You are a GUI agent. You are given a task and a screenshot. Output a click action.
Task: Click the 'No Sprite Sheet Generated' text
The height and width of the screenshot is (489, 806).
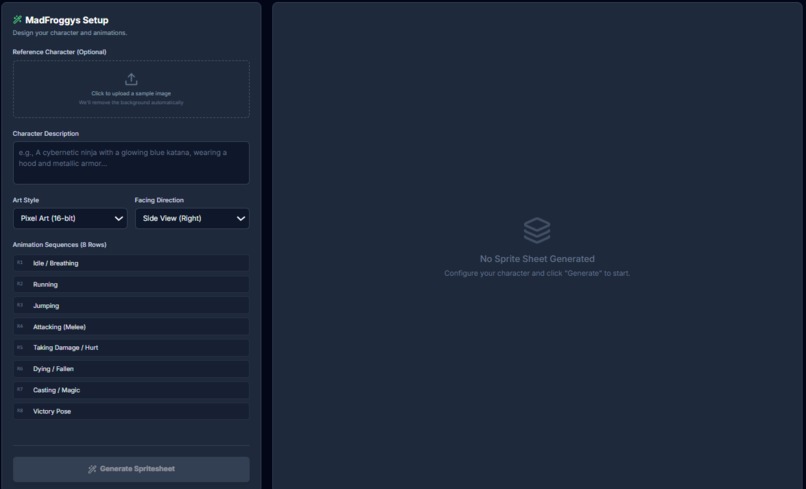pyautogui.click(x=537, y=259)
